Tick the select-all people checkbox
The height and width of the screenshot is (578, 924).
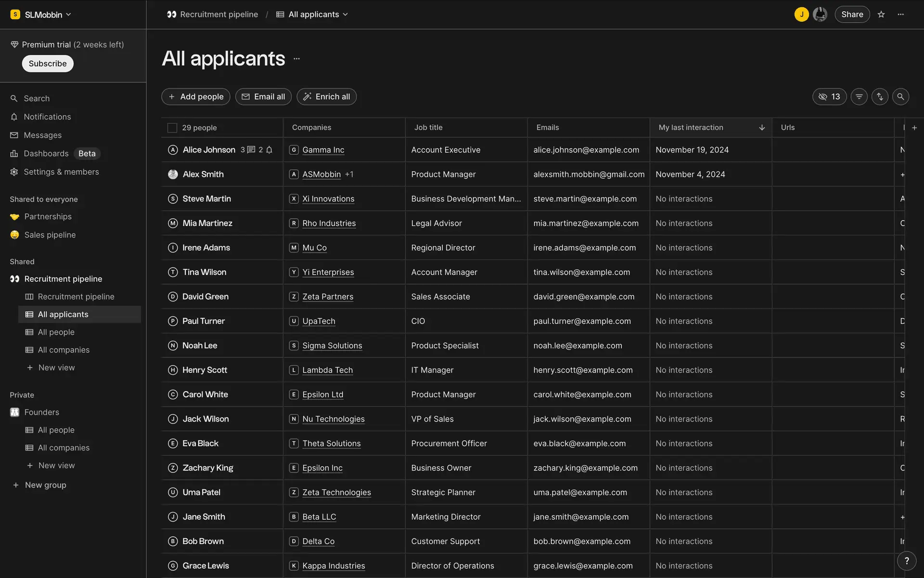tap(172, 128)
